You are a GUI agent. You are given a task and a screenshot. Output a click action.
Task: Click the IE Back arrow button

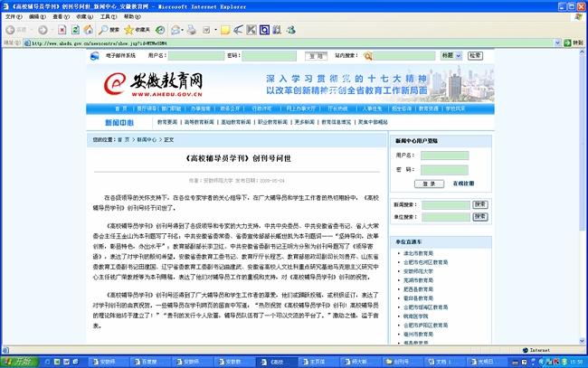pos(11,30)
